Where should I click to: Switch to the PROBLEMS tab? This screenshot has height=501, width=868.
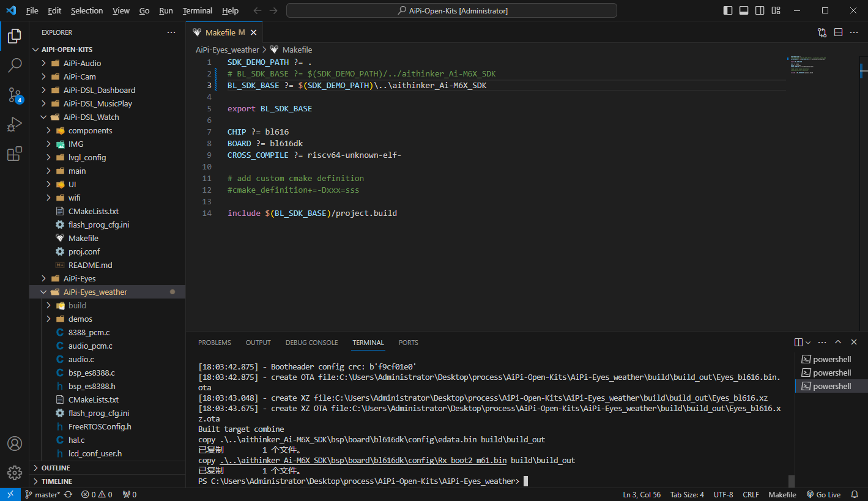pyautogui.click(x=215, y=343)
